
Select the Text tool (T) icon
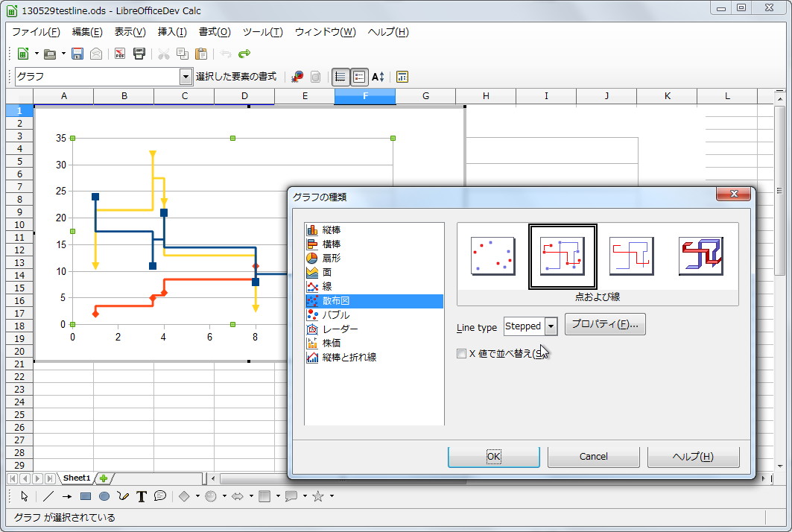point(142,496)
